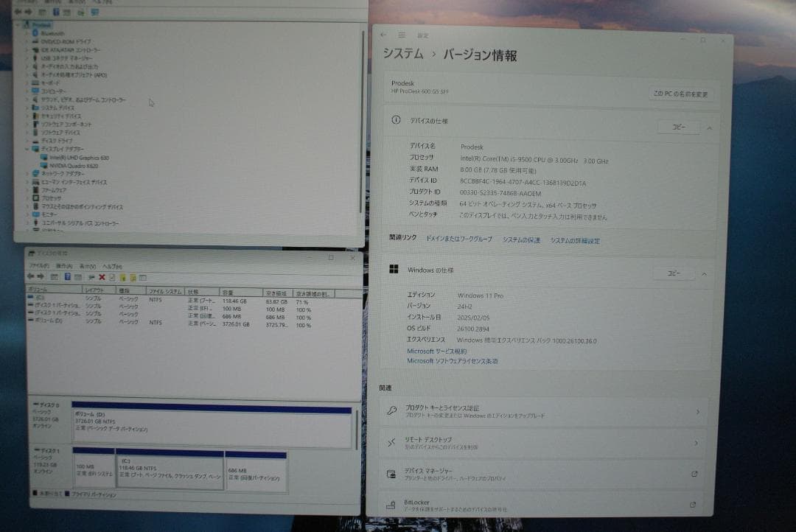The image size is (796, 532).
Task: Open the Help icon in Device Manager toolbar
Action: pos(57,13)
